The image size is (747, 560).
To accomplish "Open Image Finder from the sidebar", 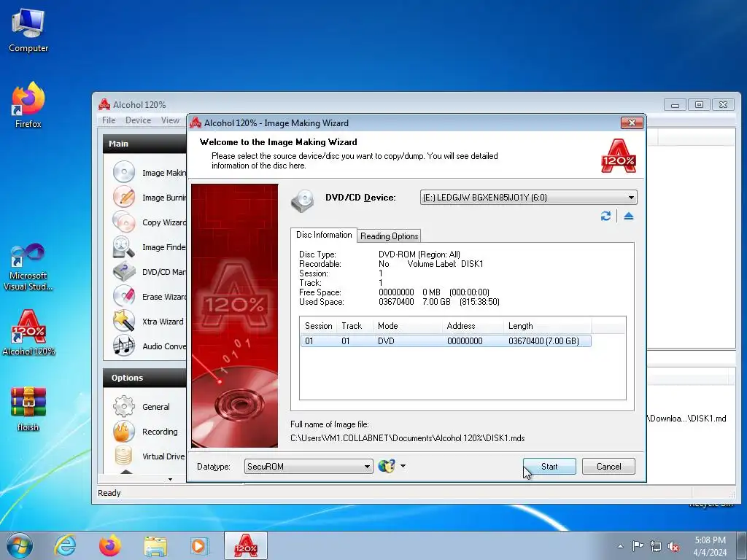I will point(150,246).
